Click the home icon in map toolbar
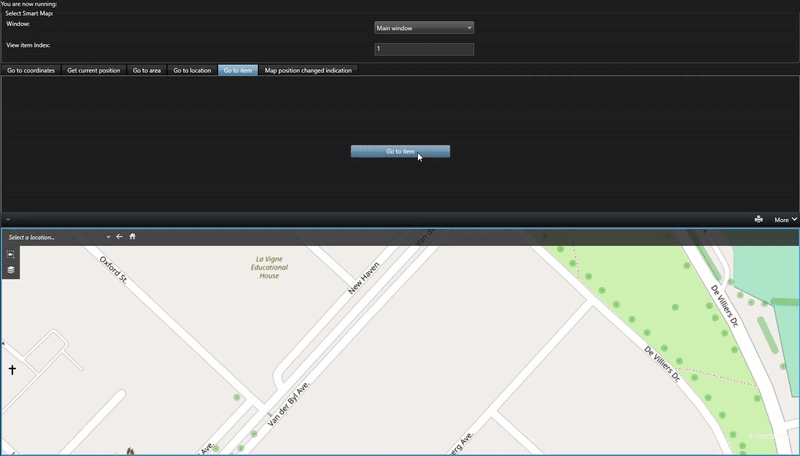Screen dimensions: 800x456 [132, 237]
